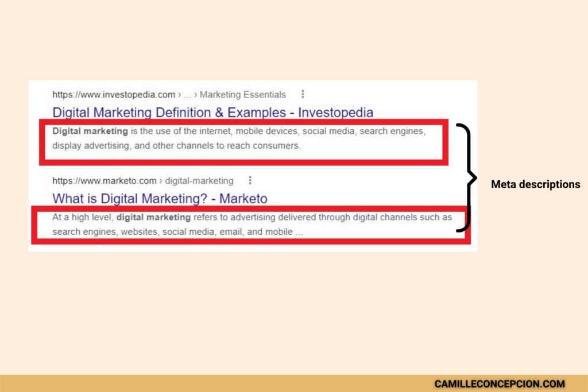Click the Investopedia snippet starting "Digital marketing is the use"
Viewport: 588px width, 392px height.
tap(239, 138)
